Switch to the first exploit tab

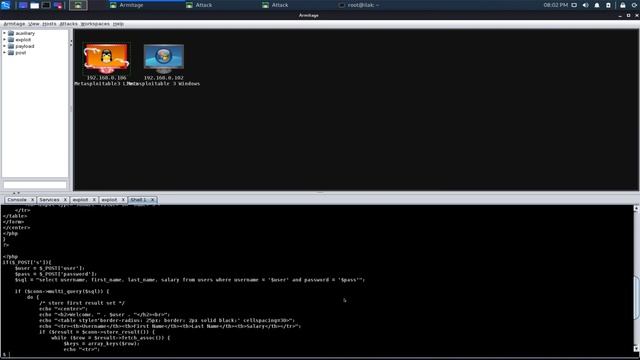(x=80, y=200)
